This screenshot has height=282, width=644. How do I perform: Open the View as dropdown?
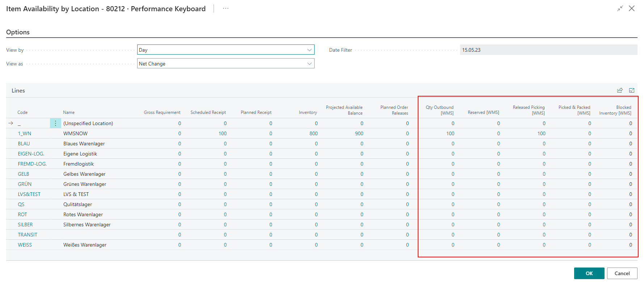(x=226, y=64)
